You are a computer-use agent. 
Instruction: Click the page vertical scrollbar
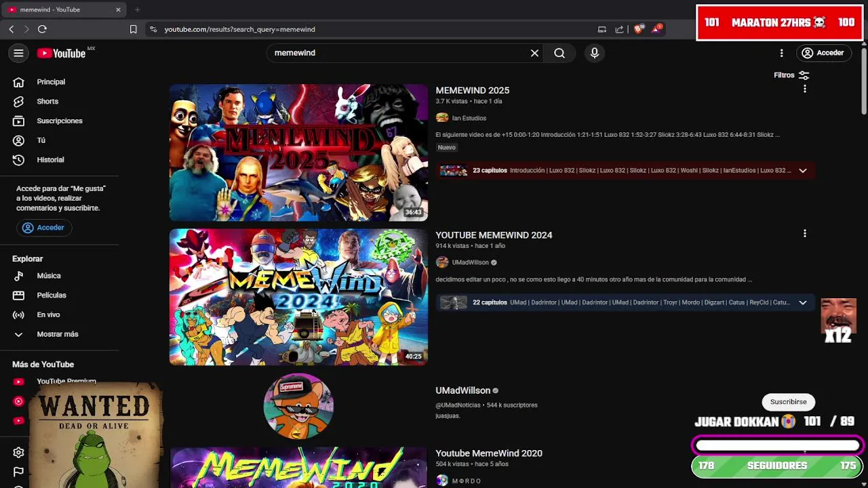point(863,81)
